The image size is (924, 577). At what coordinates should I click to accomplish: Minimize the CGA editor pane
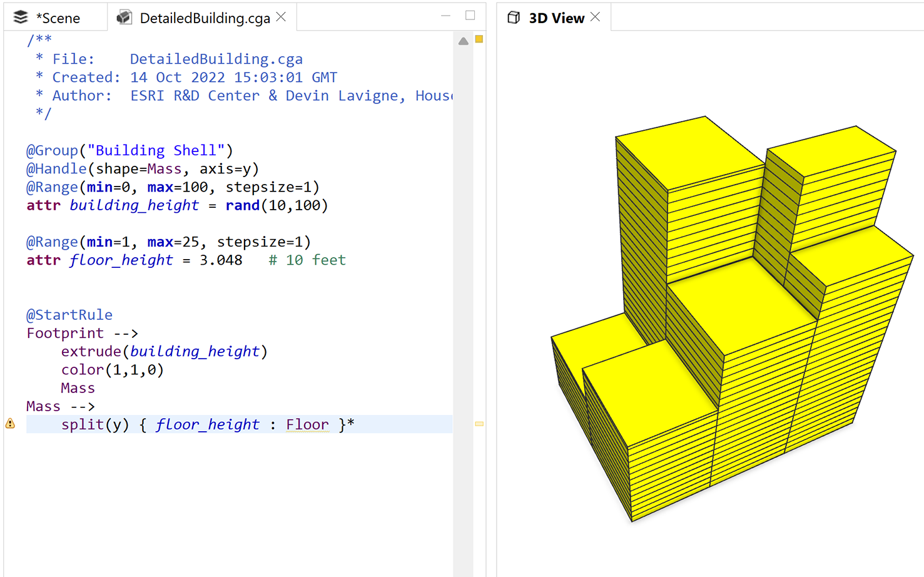(x=445, y=16)
